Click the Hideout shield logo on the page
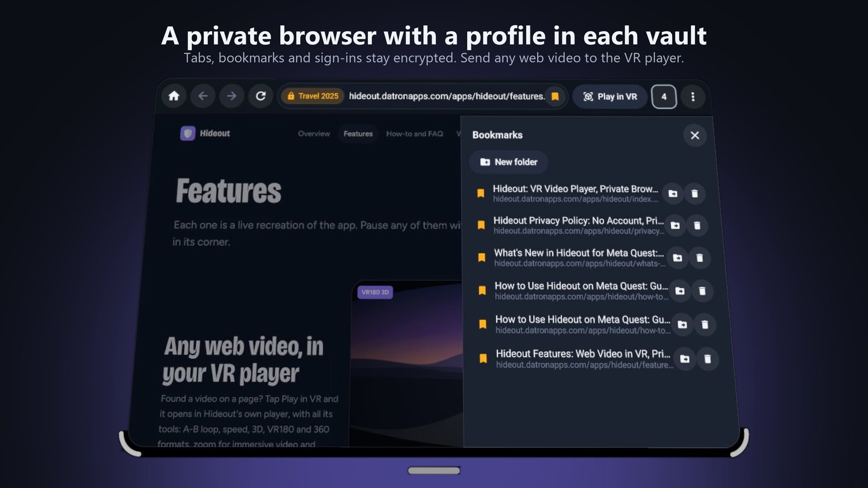This screenshot has height=488, width=868. click(187, 133)
